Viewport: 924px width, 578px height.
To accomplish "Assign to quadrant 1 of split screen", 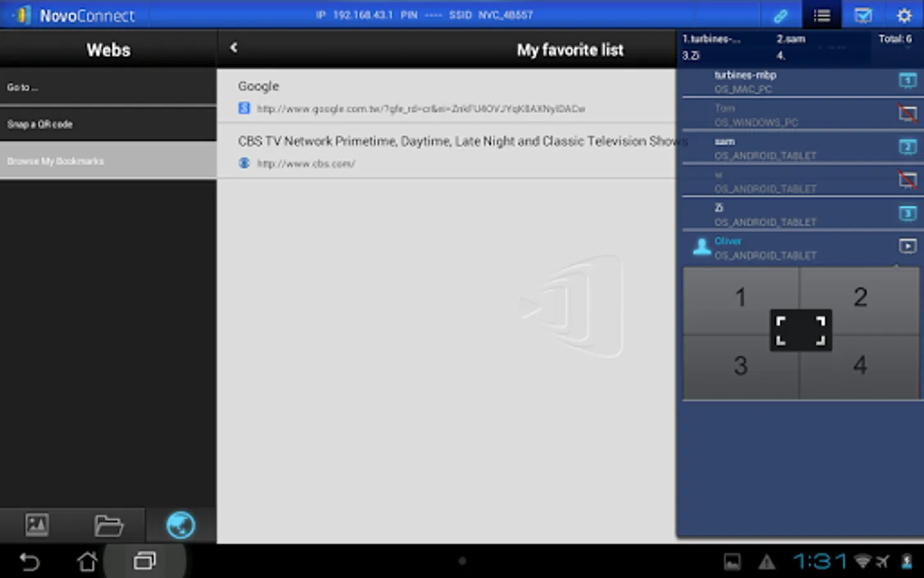I will pos(740,298).
